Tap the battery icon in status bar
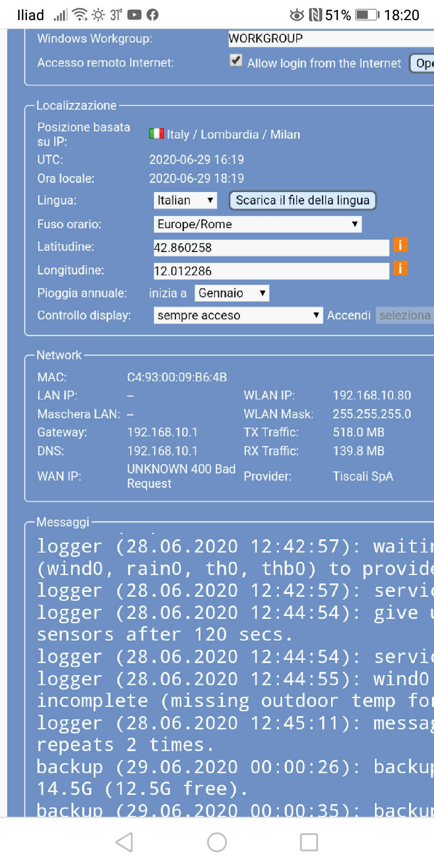The width and height of the screenshot is (434, 868). [x=367, y=15]
